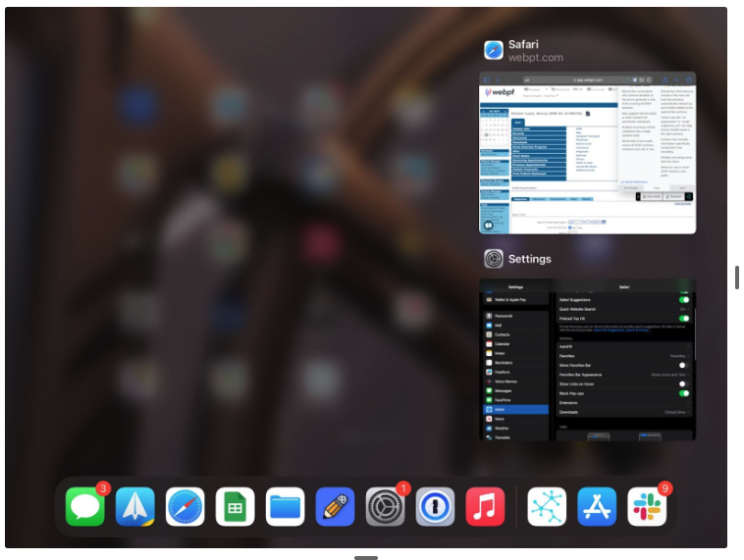Image resolution: width=744 pixels, height=560 pixels.
Task: Go to previous month in webpt calendar
Action: tap(484, 112)
